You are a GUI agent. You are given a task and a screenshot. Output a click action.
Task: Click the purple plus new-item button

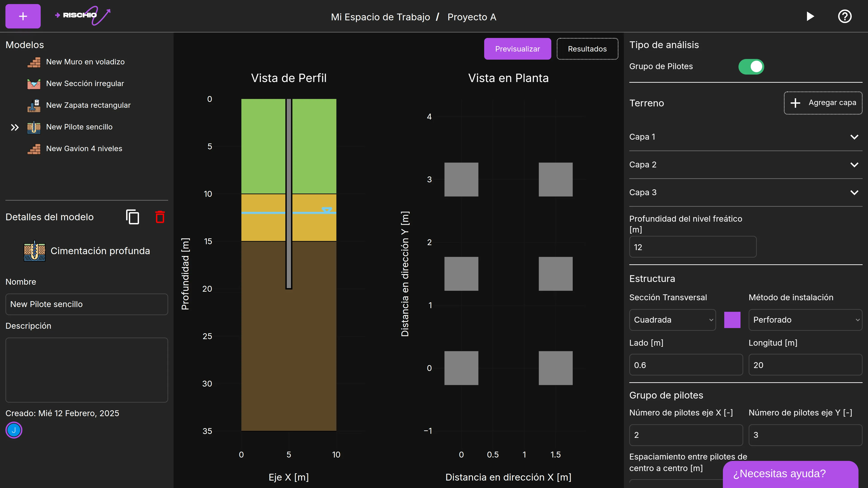pyautogui.click(x=23, y=16)
